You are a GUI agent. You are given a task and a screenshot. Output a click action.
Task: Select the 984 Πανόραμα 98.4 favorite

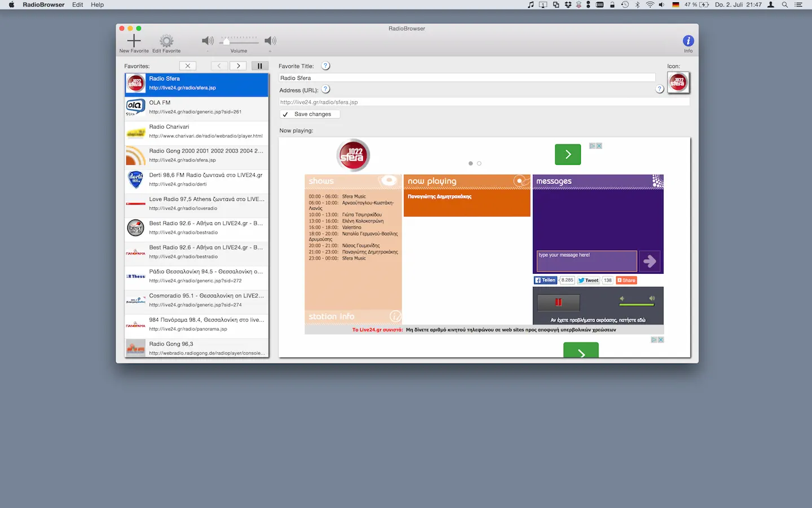coord(197,326)
